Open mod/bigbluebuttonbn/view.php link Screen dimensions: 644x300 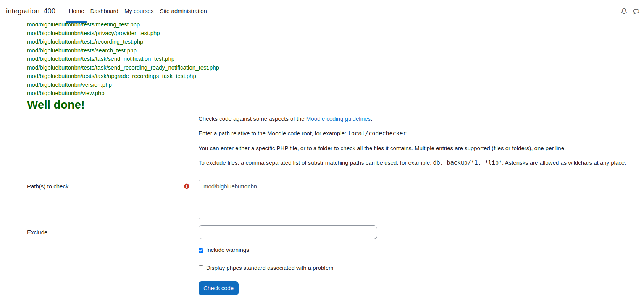click(66, 93)
